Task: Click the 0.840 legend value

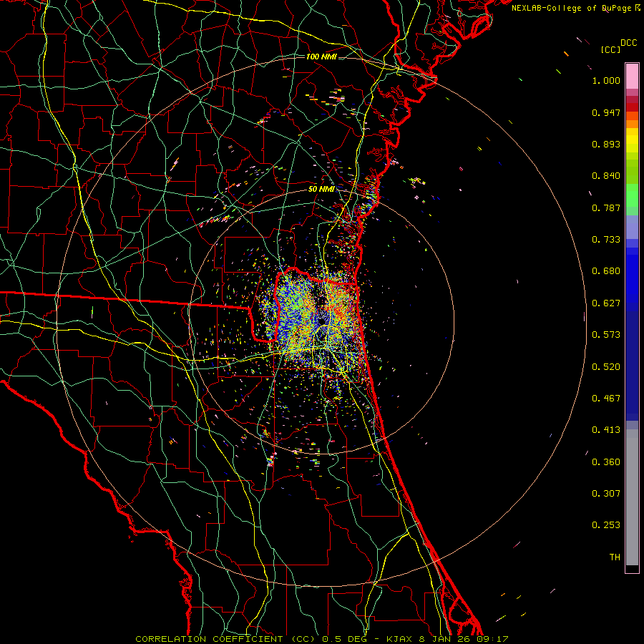Action: tap(606, 176)
